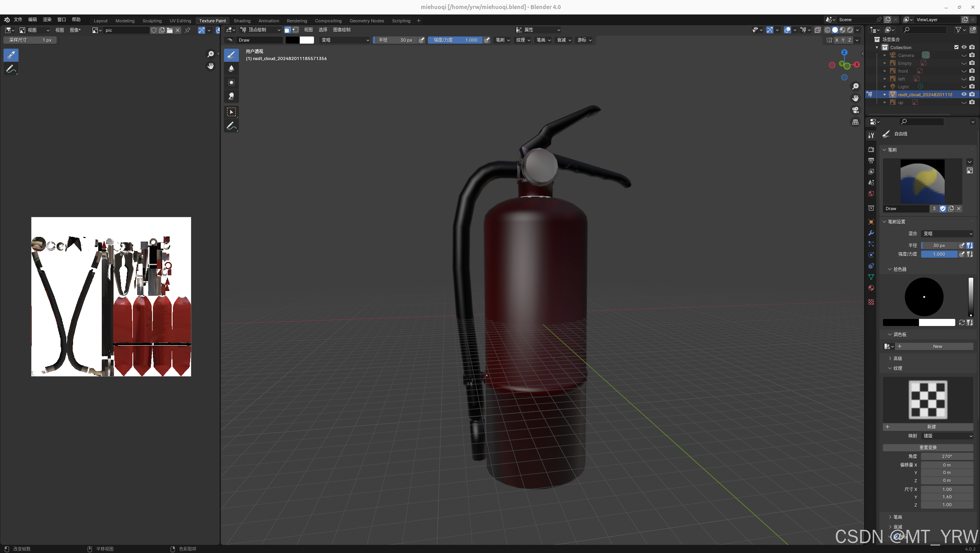Switch to Sculpting workspace tab

(x=152, y=21)
